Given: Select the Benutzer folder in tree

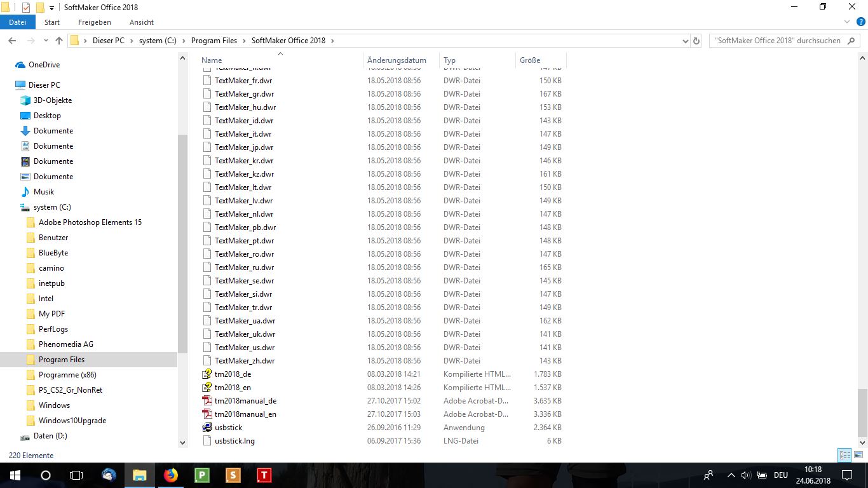Looking at the screenshot, I should [53, 238].
